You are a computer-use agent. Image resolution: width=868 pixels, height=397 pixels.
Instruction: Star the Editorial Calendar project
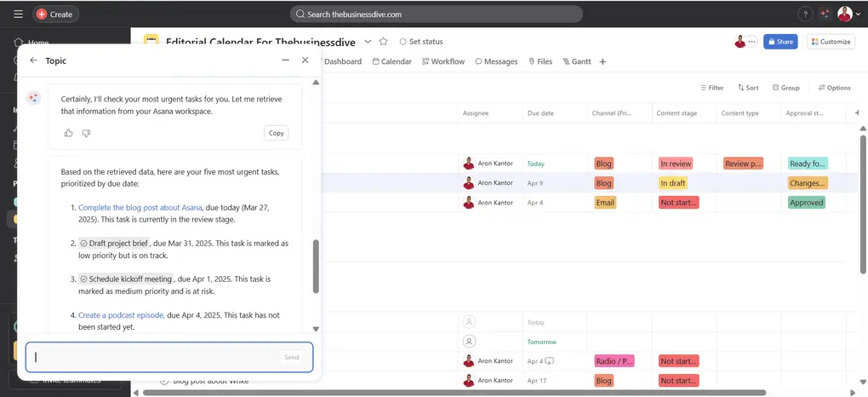tap(383, 42)
